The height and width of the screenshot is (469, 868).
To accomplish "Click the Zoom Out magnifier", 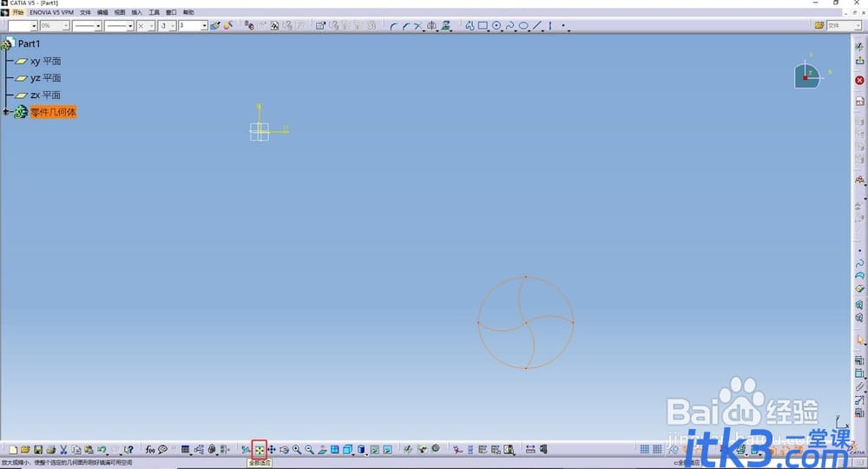I will 310,450.
